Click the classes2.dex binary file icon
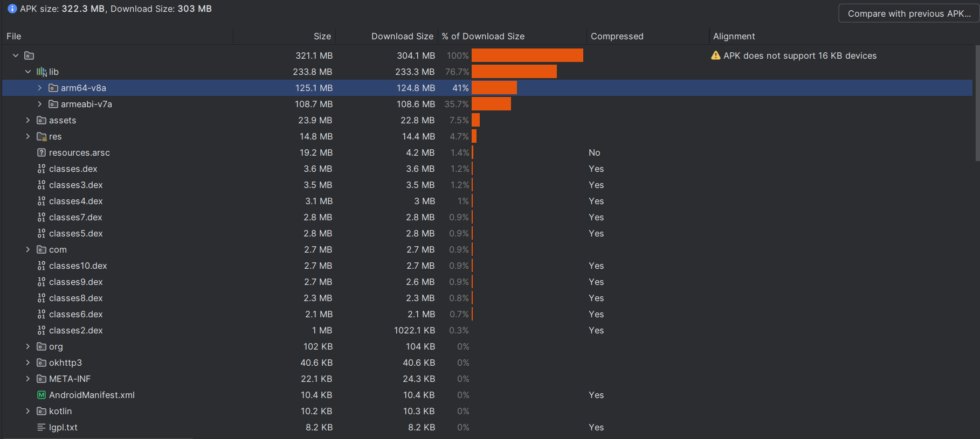 42,330
